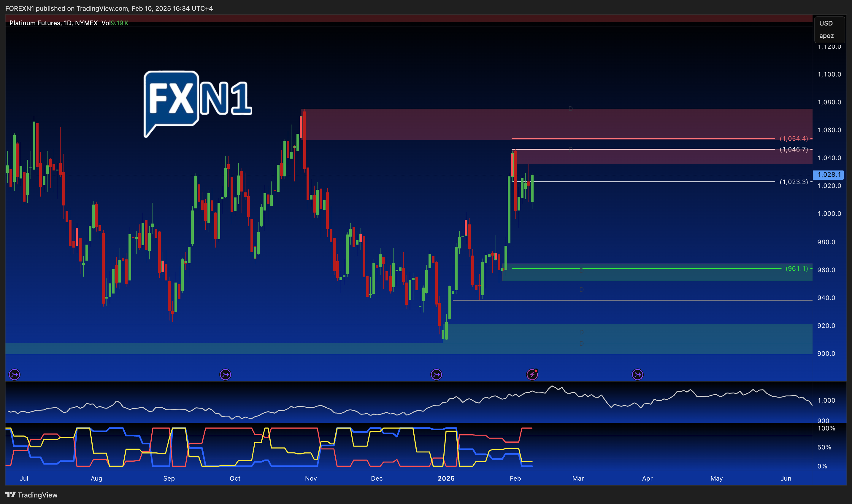Click the rollover event icon near April

pyautogui.click(x=637, y=375)
